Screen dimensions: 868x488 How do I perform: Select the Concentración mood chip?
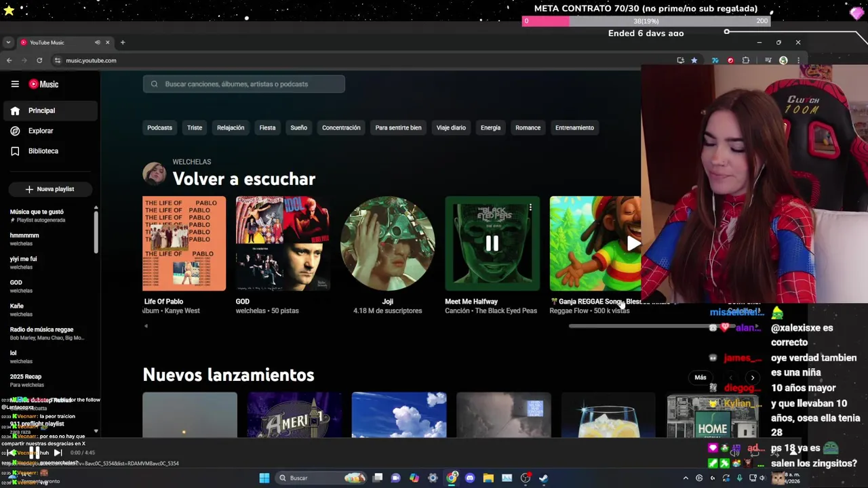click(x=341, y=127)
